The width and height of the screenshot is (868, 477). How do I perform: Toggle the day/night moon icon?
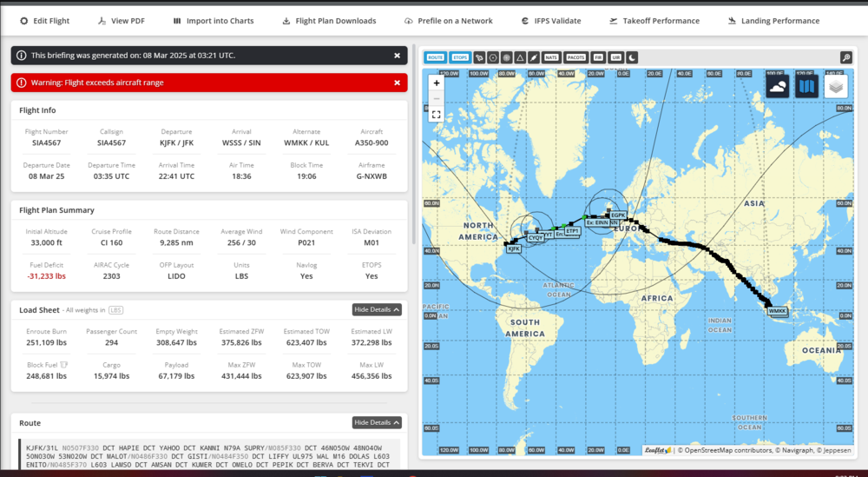click(x=632, y=57)
